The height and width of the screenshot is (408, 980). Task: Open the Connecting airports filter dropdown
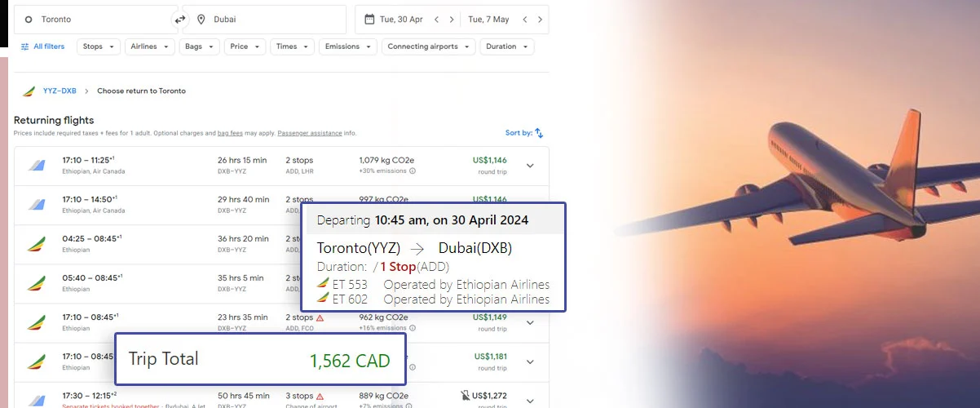point(428,47)
